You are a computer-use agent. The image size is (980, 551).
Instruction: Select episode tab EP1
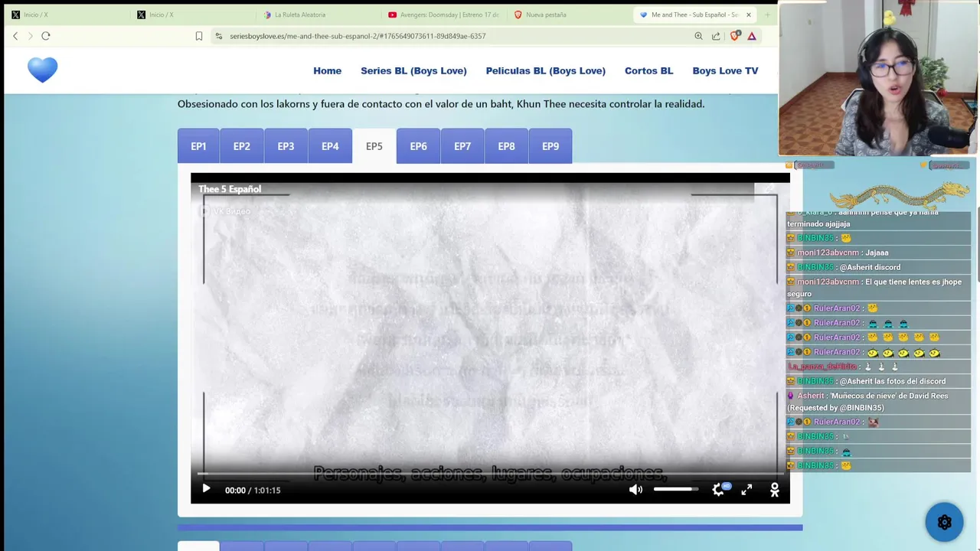pos(198,146)
